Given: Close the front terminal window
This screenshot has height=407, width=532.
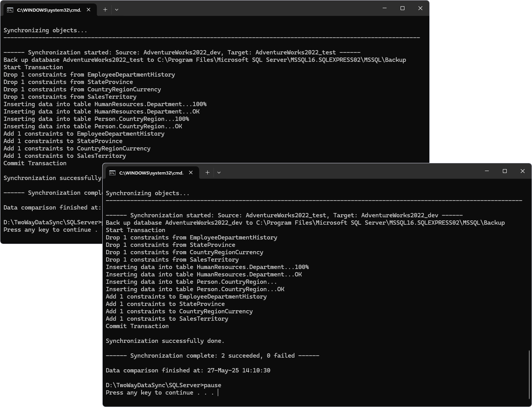Looking at the screenshot, I should (x=523, y=171).
